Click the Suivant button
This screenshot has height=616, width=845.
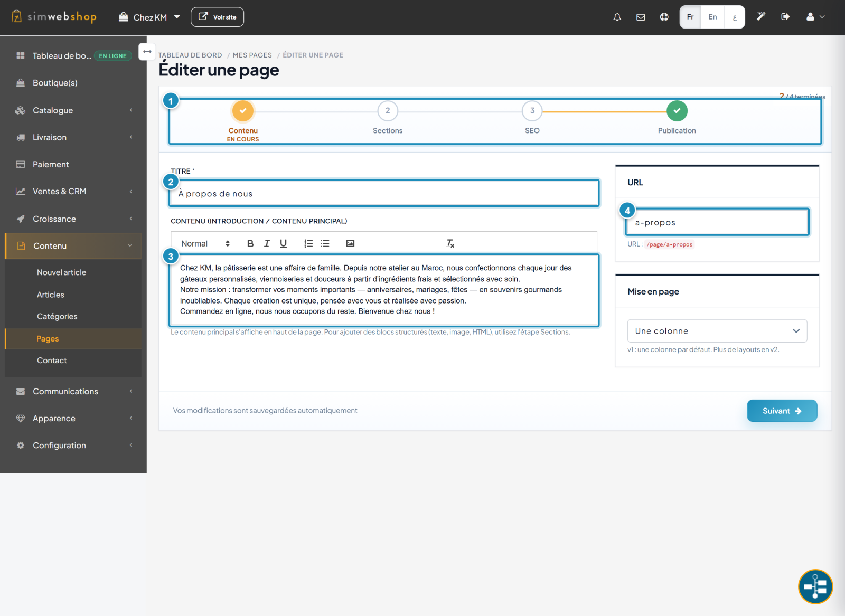click(x=782, y=411)
